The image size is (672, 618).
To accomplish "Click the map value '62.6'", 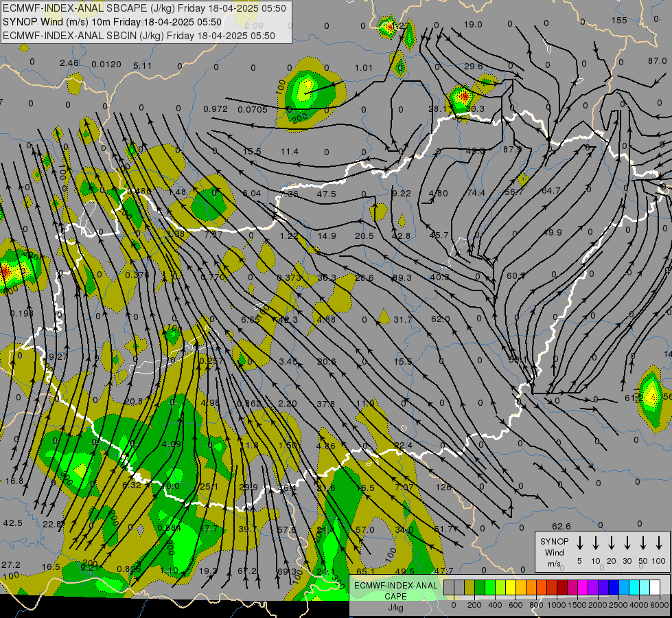I will (561, 526).
